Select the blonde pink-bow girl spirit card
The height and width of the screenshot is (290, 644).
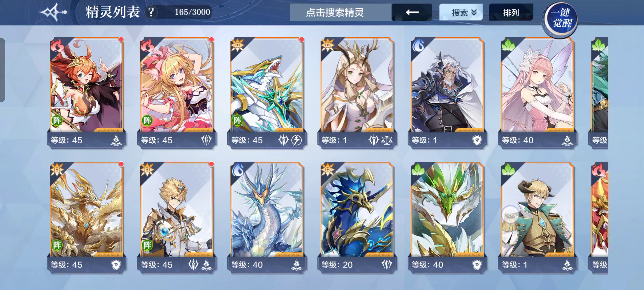[177, 93]
